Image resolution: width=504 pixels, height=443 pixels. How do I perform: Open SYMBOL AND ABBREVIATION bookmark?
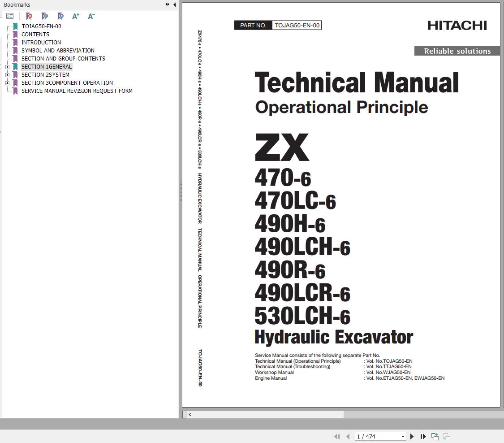[x=58, y=51]
